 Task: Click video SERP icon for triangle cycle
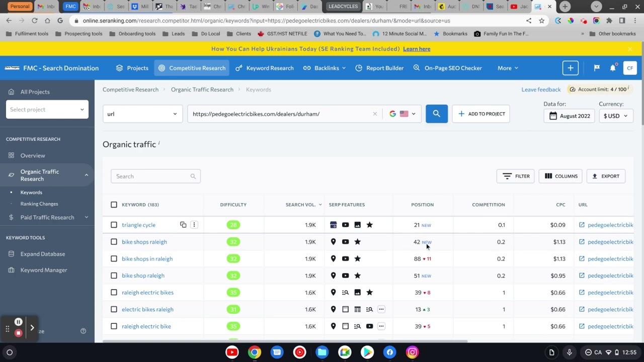345,225
